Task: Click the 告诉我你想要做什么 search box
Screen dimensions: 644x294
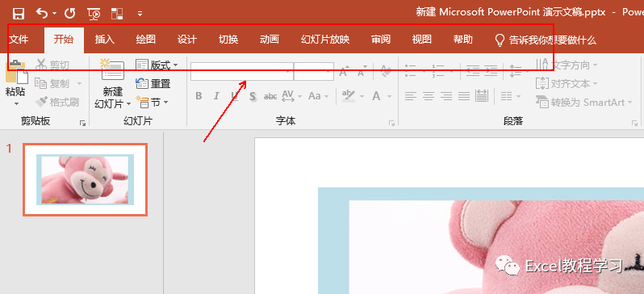Action: click(x=546, y=40)
